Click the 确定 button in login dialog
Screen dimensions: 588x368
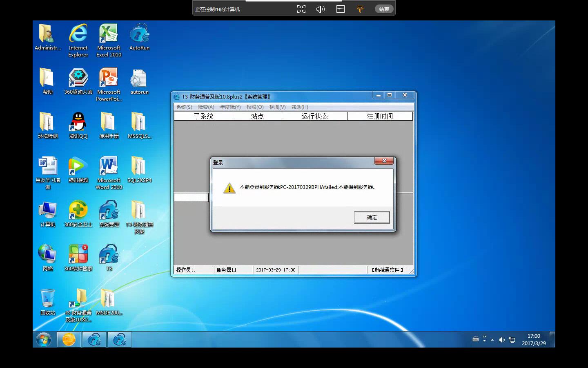372,217
